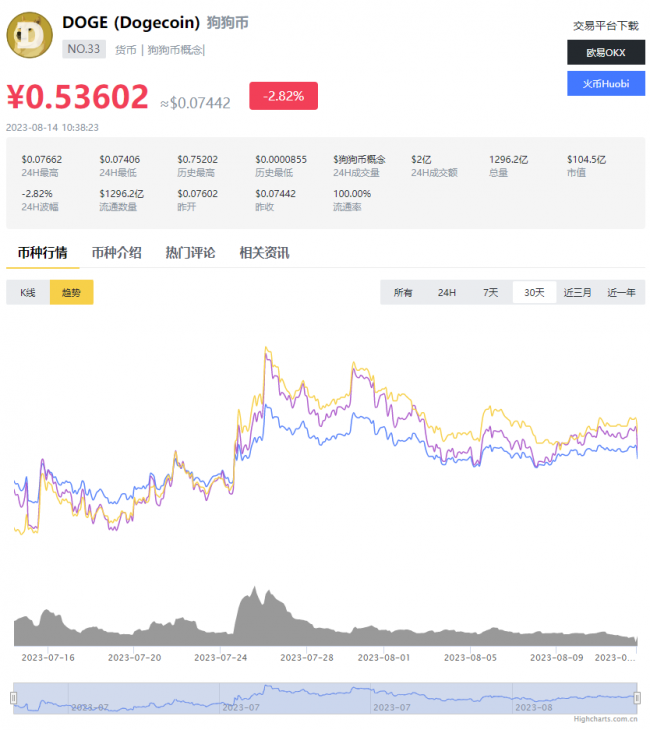This screenshot has width=650, height=730.
Task: Click the $2亿 24H turnover value
Action: (x=421, y=159)
